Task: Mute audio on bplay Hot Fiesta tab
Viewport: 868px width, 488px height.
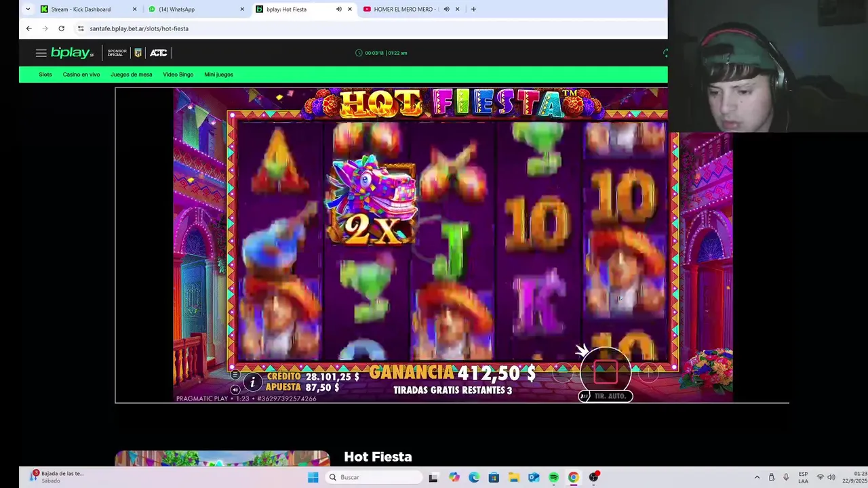Action: [x=339, y=9]
